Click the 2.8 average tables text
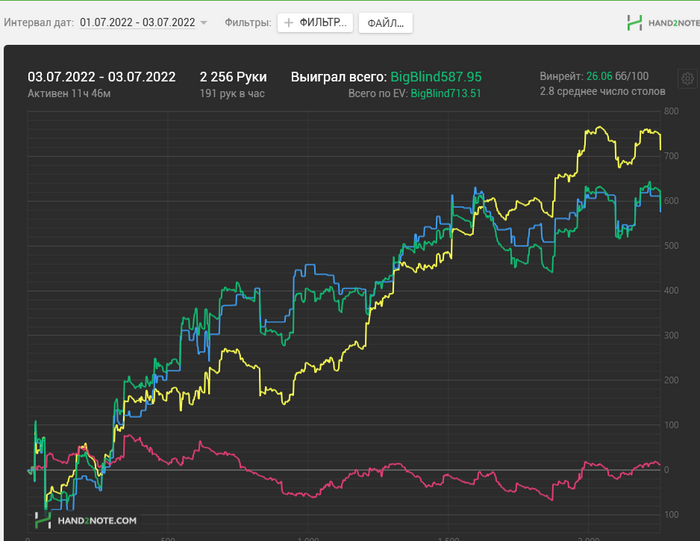The width and height of the screenshot is (700, 541). (602, 91)
